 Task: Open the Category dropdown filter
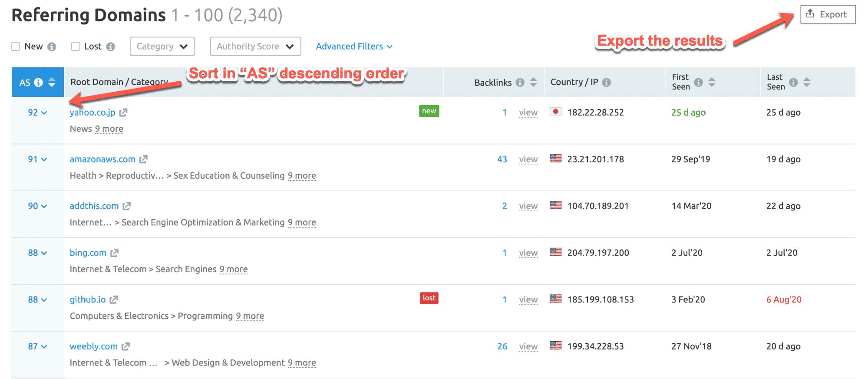click(x=162, y=47)
